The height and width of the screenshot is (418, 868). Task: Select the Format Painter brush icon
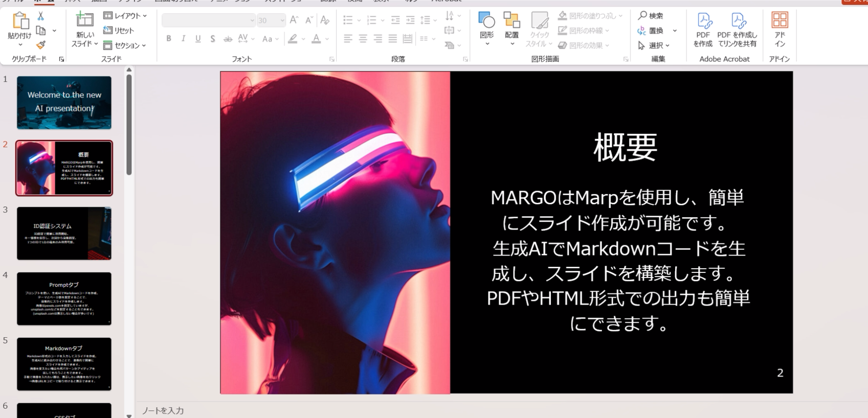click(41, 45)
